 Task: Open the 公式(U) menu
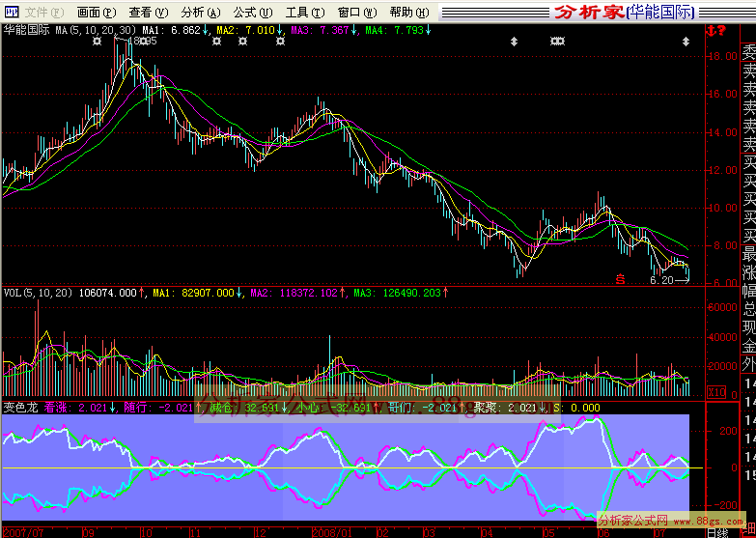[253, 12]
